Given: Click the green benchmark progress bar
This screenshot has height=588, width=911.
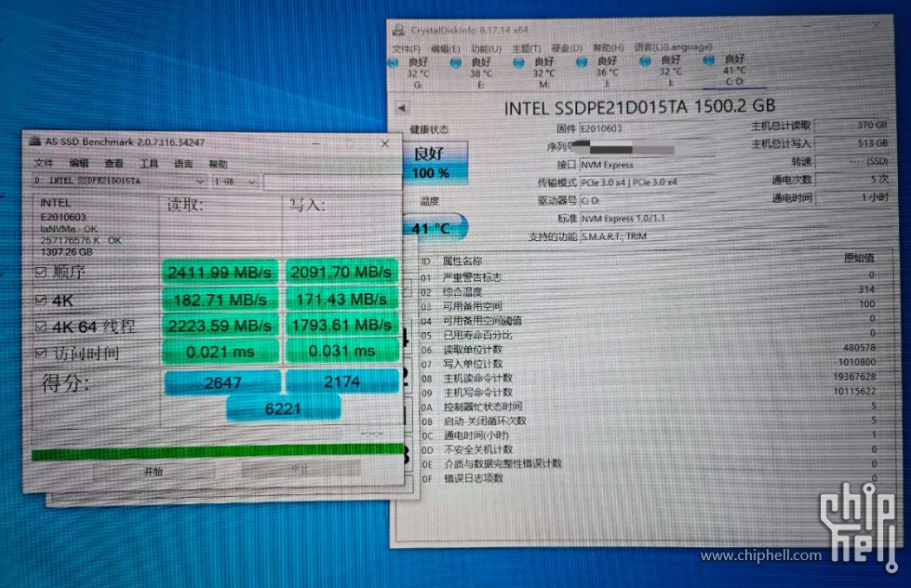Looking at the screenshot, I should (x=218, y=451).
